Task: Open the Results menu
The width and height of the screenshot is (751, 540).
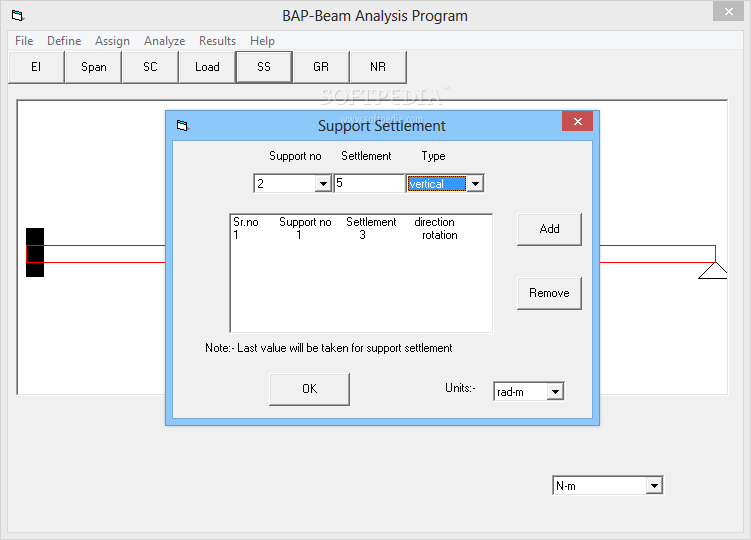Action: (x=217, y=41)
